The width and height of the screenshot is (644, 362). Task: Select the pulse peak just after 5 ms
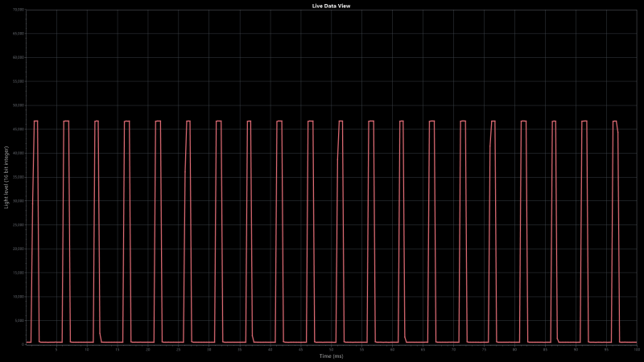tap(66, 121)
